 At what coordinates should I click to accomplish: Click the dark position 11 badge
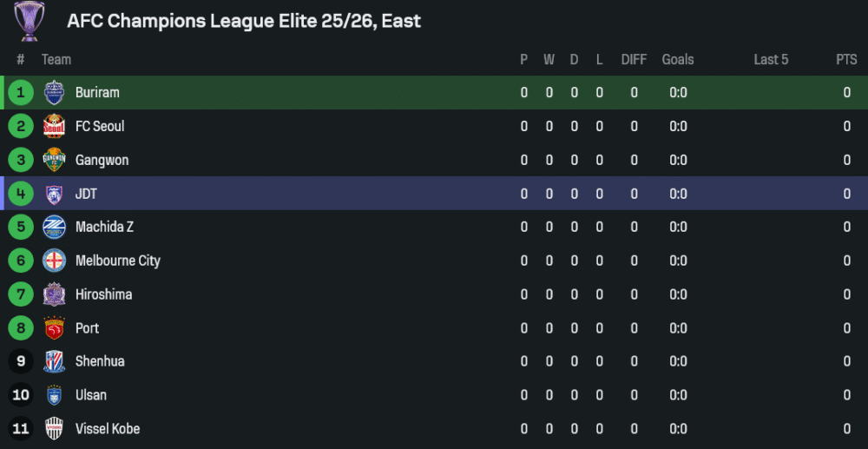[21, 429]
